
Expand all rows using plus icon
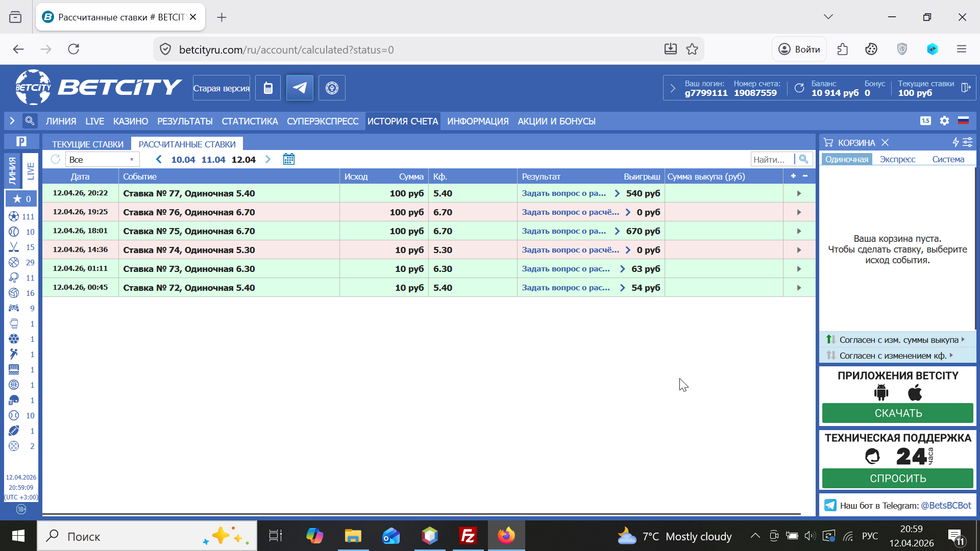pyautogui.click(x=793, y=176)
